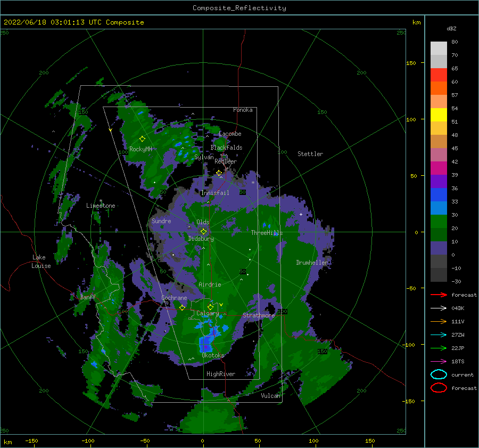Screen dimensions: 479x448
Task: Click the Drumheller label
Action: 312,263
